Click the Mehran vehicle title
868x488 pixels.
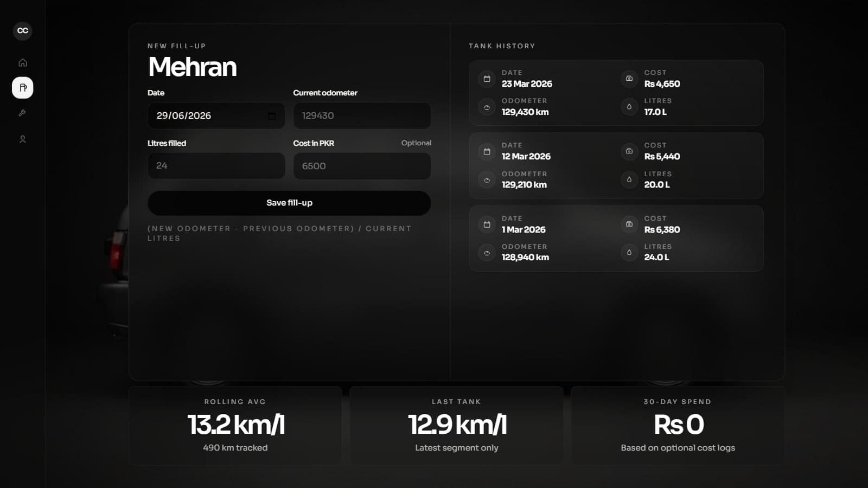[x=192, y=67]
